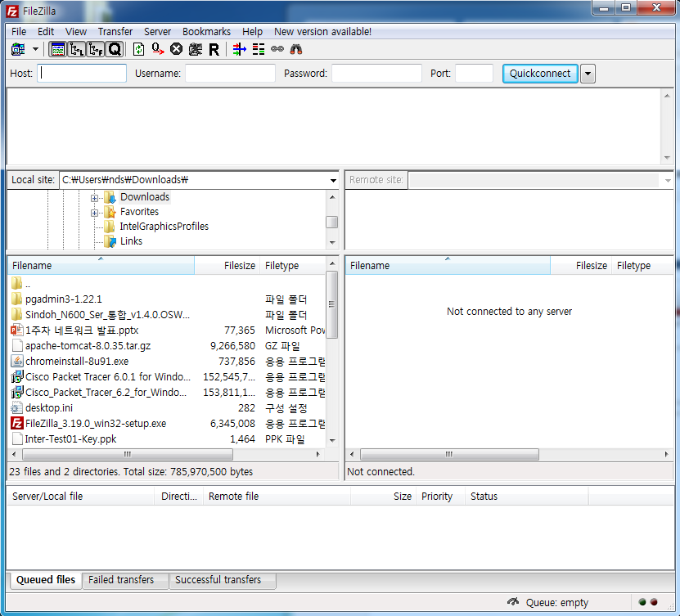Open the View menu
680x616 pixels.
pyautogui.click(x=76, y=32)
